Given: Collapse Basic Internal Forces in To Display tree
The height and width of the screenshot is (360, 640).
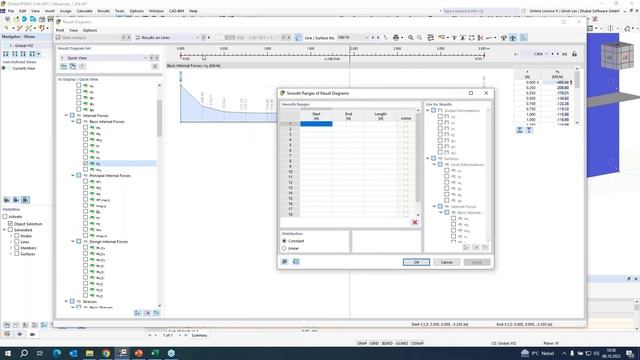Looking at the screenshot, I should tap(73, 122).
